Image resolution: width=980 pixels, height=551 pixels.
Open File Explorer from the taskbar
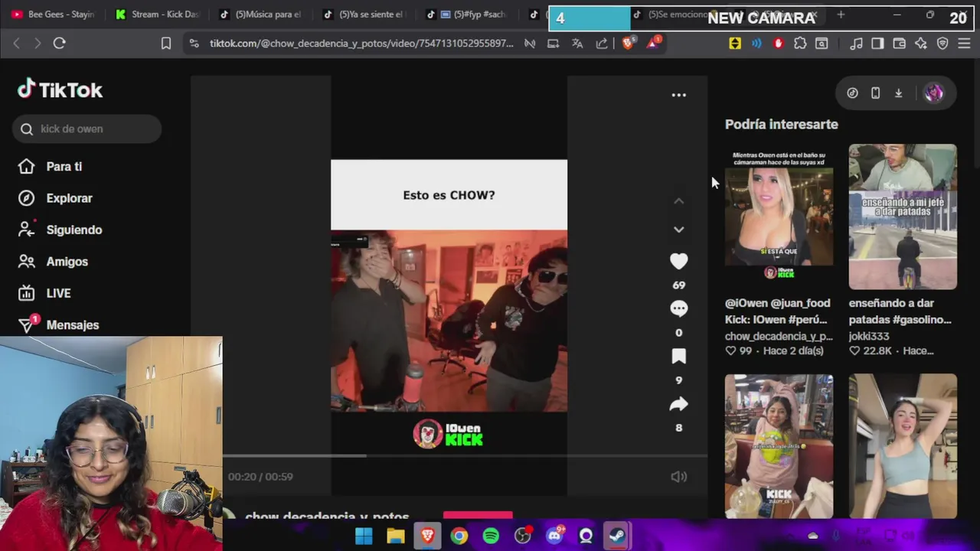[x=396, y=536]
